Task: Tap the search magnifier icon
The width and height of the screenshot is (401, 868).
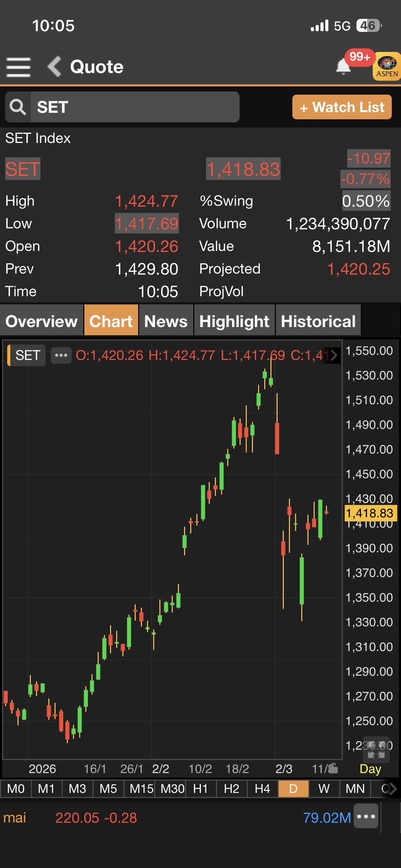Action: click(18, 107)
